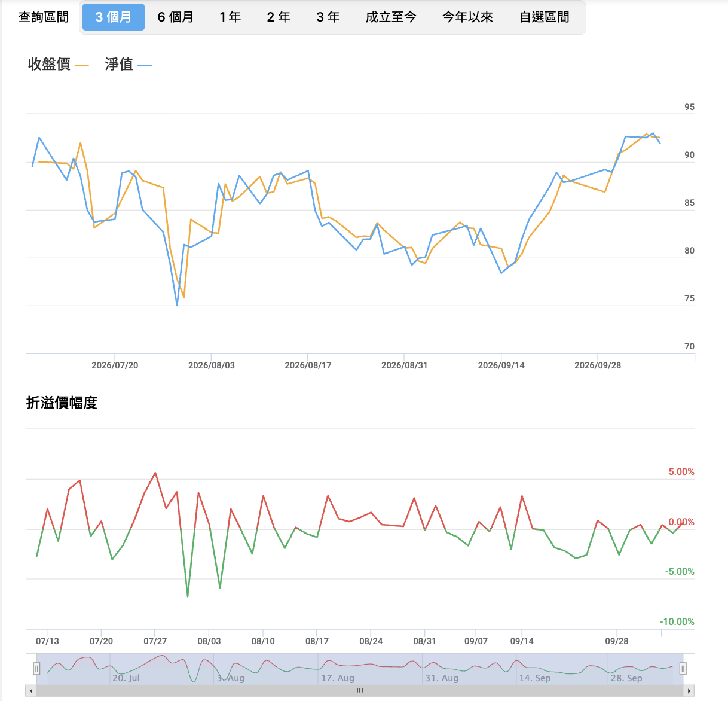This screenshot has width=728, height=701.
Task: Click the 2026/09/28 axis date
Action: click(598, 365)
